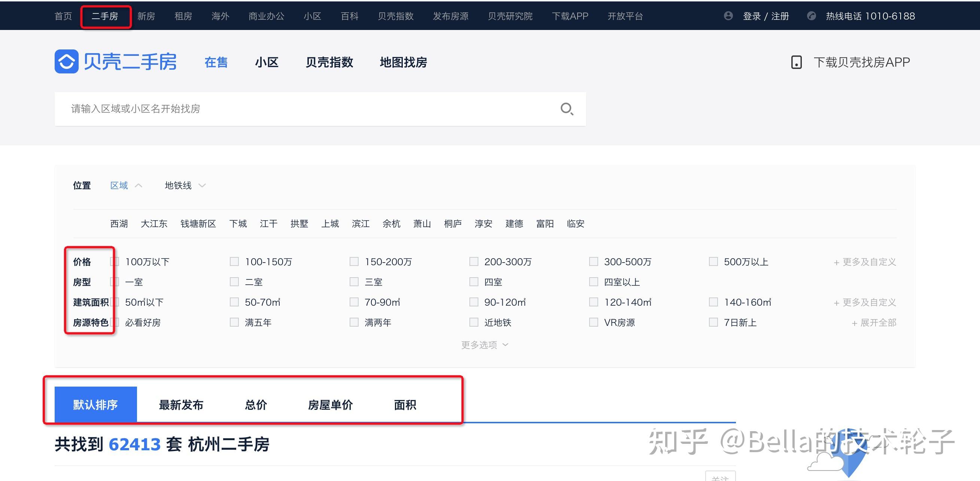Check the 150-200万 price checkbox
This screenshot has height=481, width=980.
coord(354,261)
